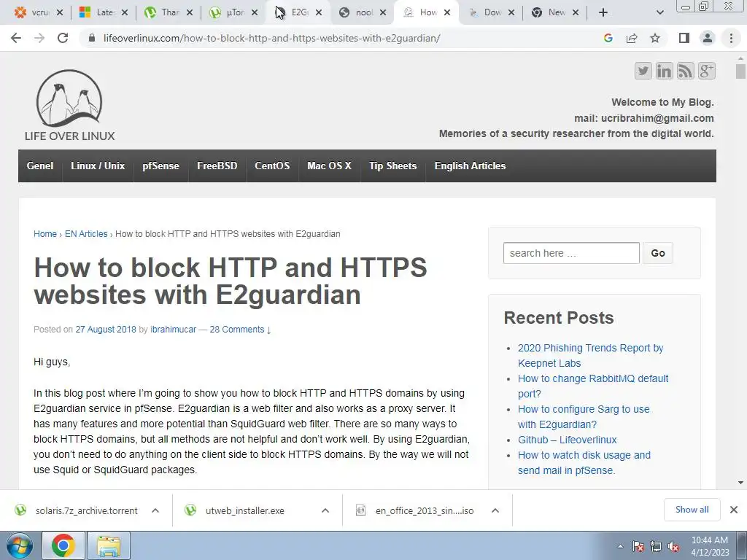Expand options for solaris.7z_archive.torrent download
Viewport: 747px width, 560px height.
155,510
